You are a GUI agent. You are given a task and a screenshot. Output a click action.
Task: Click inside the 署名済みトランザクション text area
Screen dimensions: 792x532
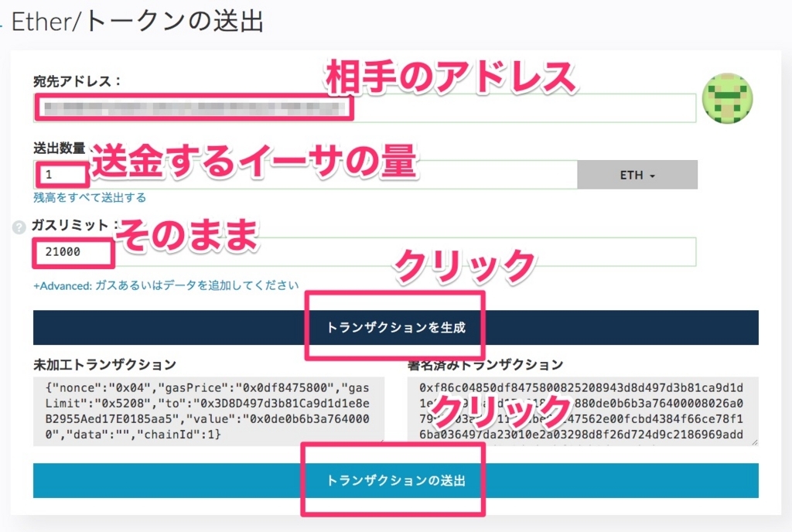pos(582,411)
